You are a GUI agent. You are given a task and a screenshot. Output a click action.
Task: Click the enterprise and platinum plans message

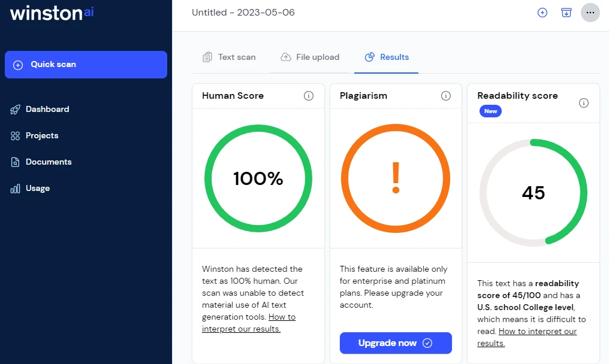[x=393, y=287]
